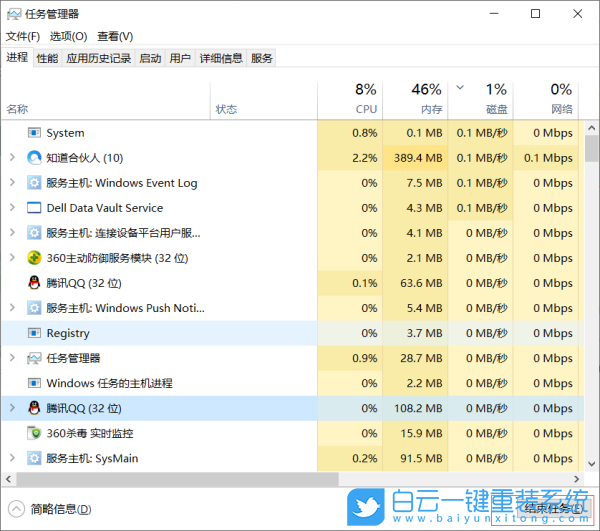Image resolution: width=600 pixels, height=531 pixels.
Task: Switch to the 启动 tab
Action: pyautogui.click(x=150, y=58)
